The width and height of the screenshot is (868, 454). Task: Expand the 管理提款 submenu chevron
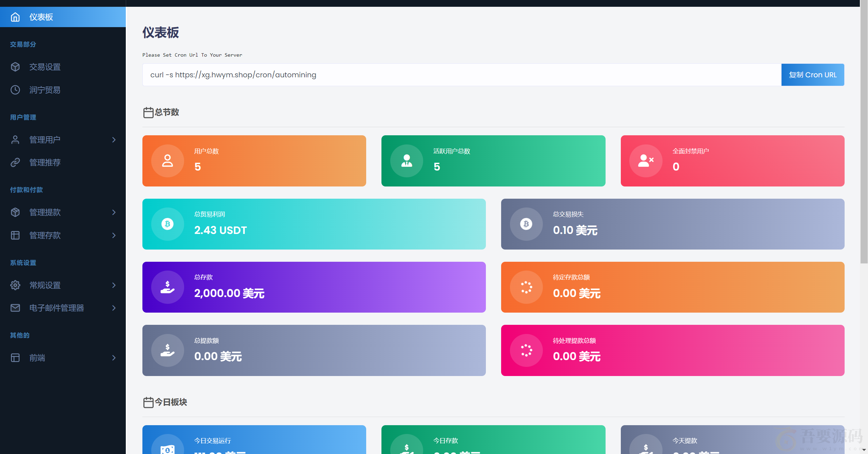coord(114,212)
